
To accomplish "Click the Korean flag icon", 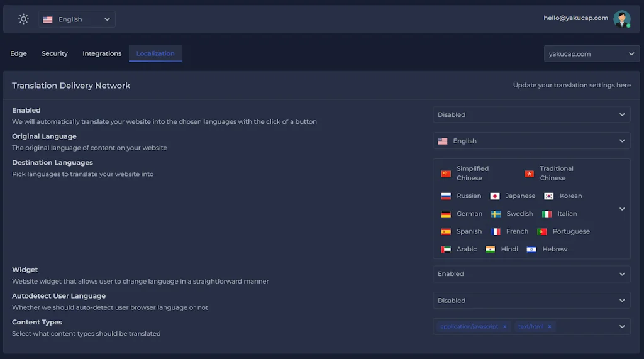I will pyautogui.click(x=548, y=196).
